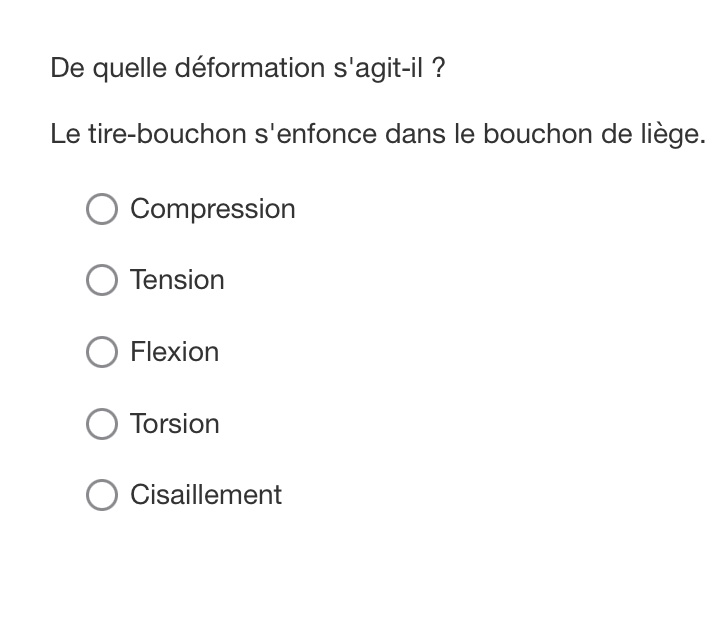Click the question mark after 's'agit-il'
The image size is (725, 644).
tap(438, 69)
